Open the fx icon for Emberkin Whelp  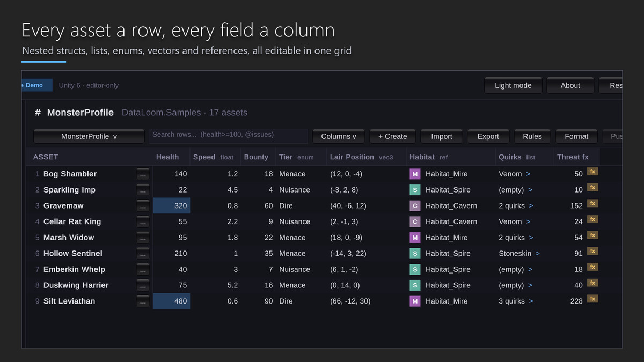[592, 267]
